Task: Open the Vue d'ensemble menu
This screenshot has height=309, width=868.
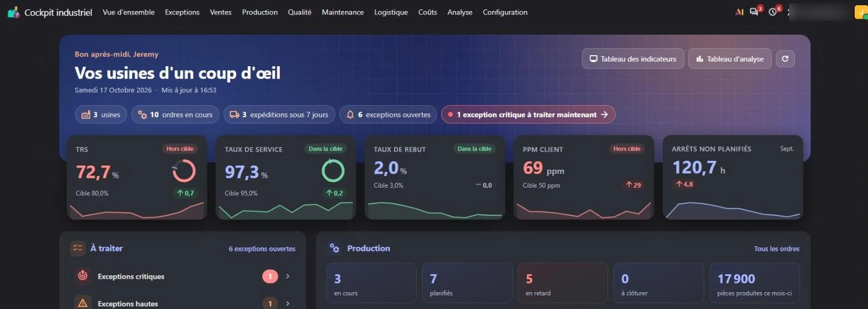Action: [129, 12]
